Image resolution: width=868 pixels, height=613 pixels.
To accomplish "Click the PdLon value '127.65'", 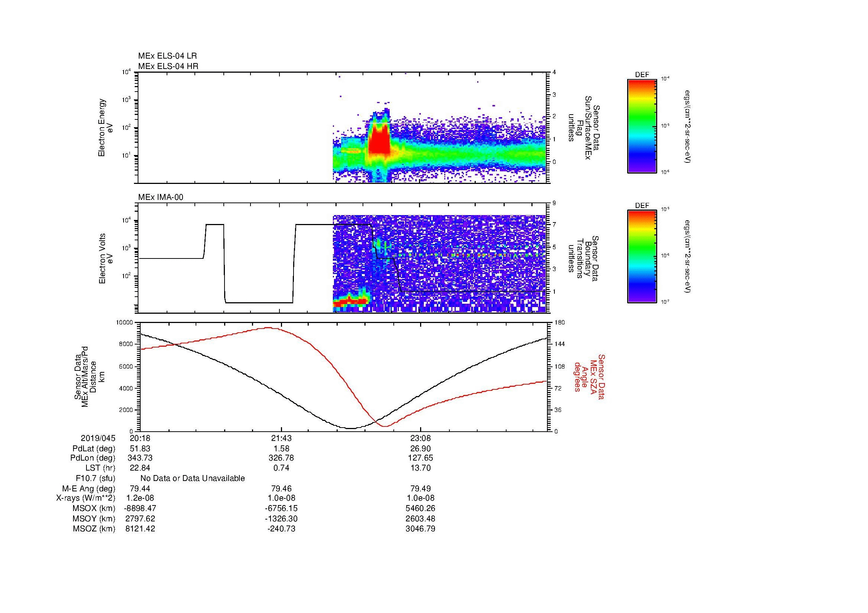I will click(x=420, y=458).
